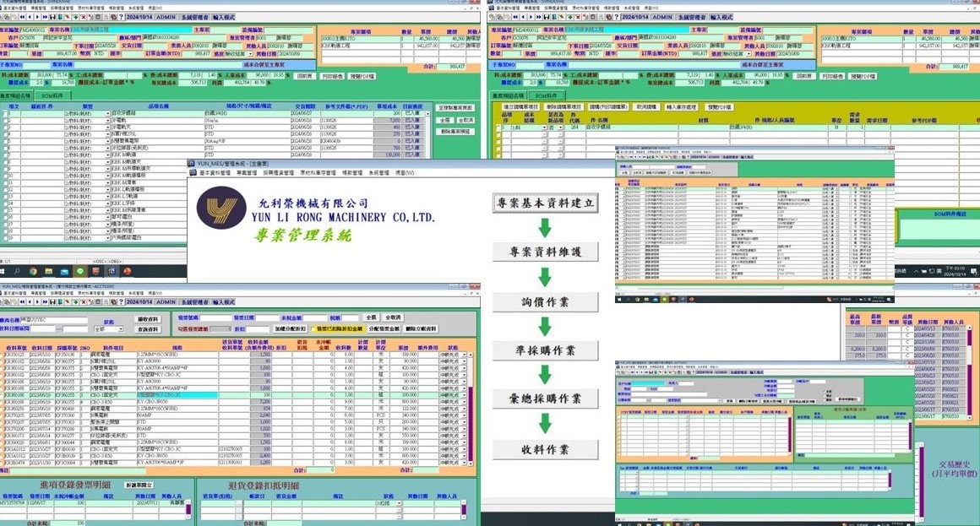Viewport: 980px width, 526px height.
Task: Click the save disk icon in top-left project window
Action: pyautogui.click(x=54, y=18)
